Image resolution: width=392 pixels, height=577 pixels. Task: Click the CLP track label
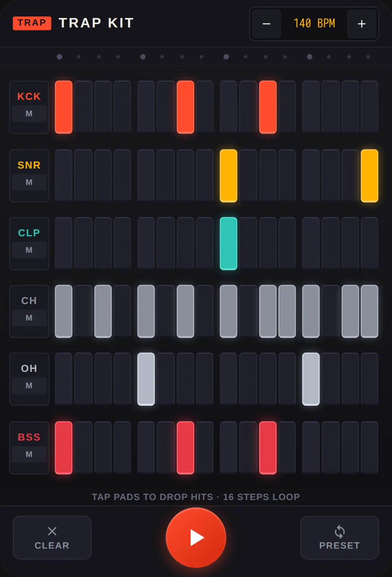coord(29,233)
